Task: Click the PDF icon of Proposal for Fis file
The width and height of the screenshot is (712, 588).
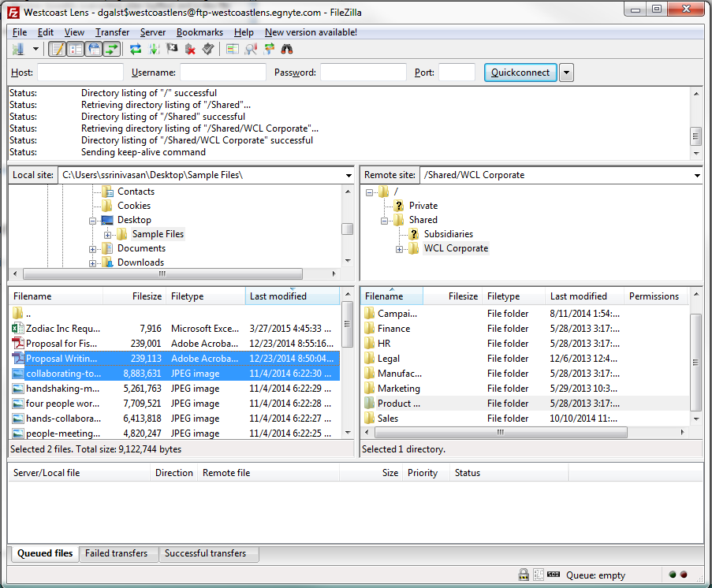Action: coord(18,344)
